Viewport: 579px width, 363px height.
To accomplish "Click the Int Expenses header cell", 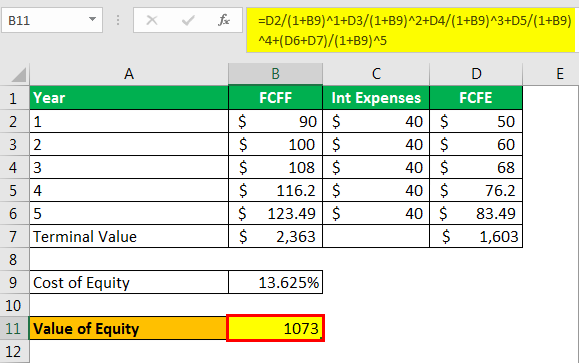I will tap(376, 98).
